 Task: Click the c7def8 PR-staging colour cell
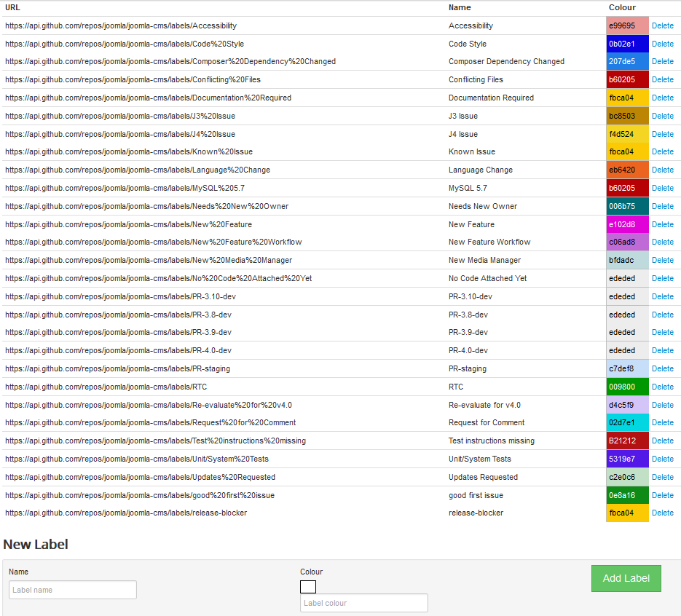(x=627, y=368)
